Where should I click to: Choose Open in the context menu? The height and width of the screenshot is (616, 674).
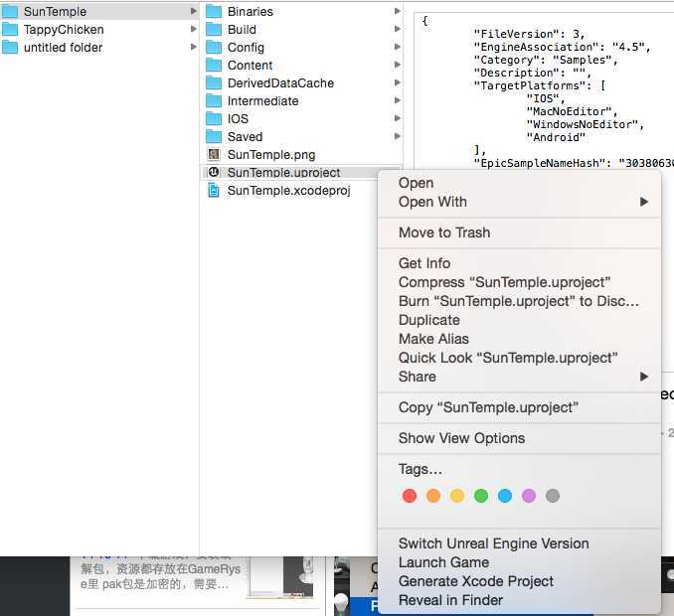(519, 183)
